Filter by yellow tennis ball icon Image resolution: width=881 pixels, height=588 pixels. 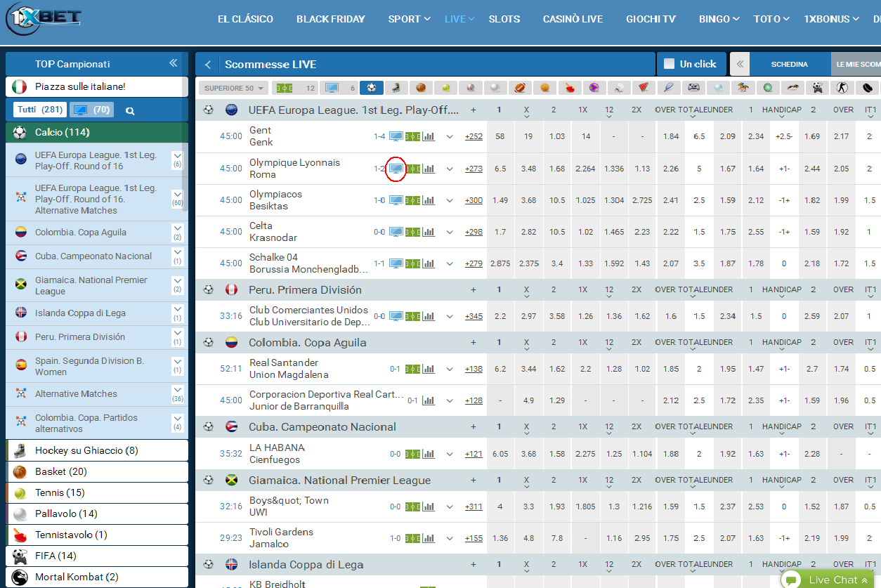(445, 88)
